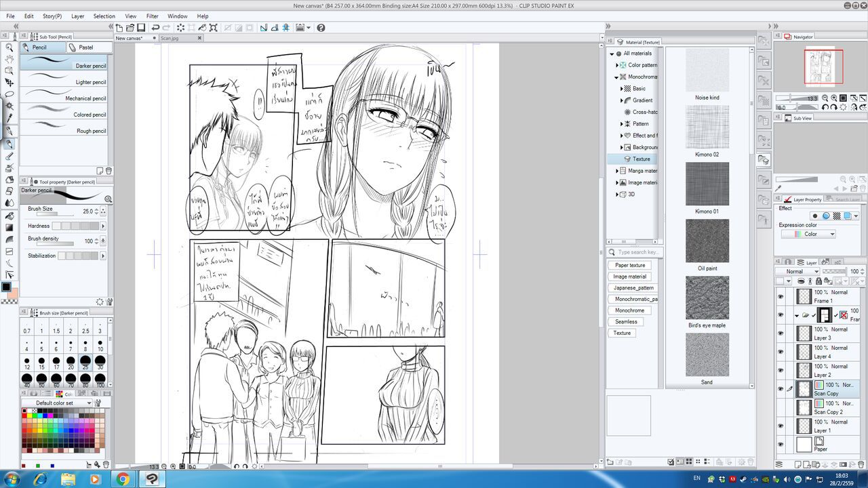The image size is (868, 488).
Task: Toggle visibility of Layer 2
Action: (x=781, y=370)
